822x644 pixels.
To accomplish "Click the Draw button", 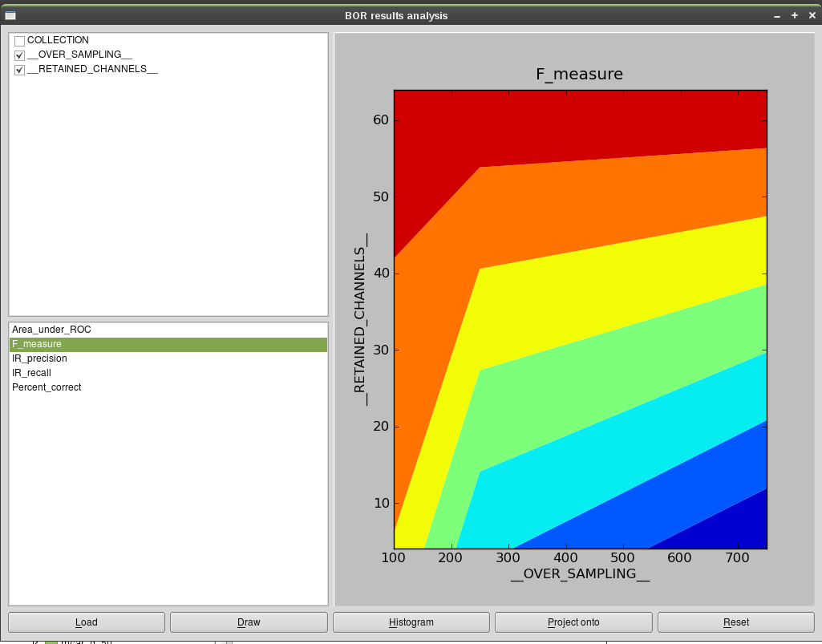I will pyautogui.click(x=249, y=622).
